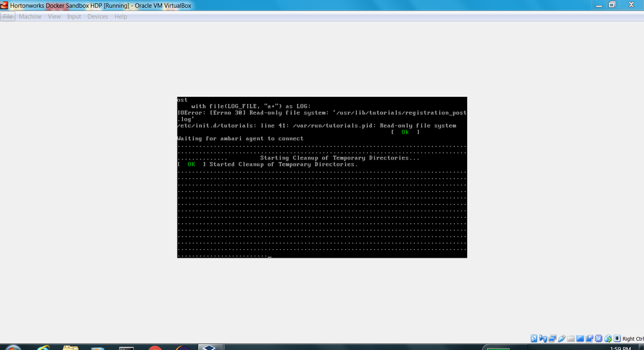The height and width of the screenshot is (350, 644).
Task: Click the audio status icon beside the disk icon
Action: (x=543, y=338)
